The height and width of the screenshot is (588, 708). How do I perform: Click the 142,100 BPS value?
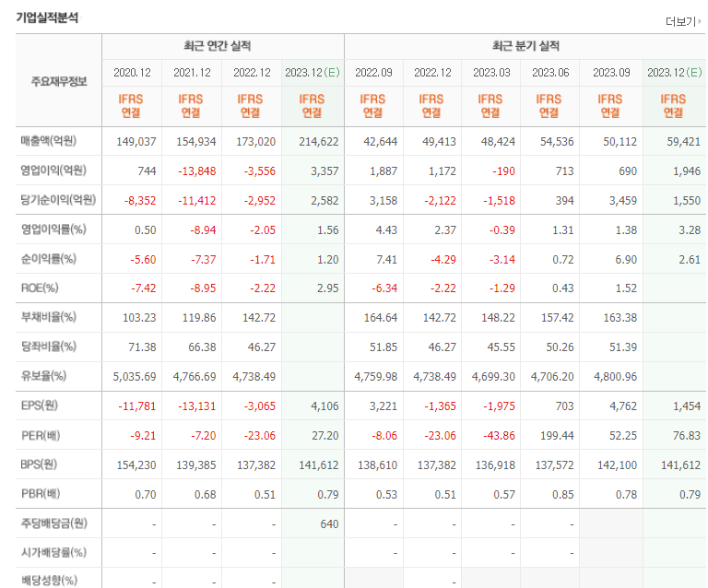click(x=618, y=465)
